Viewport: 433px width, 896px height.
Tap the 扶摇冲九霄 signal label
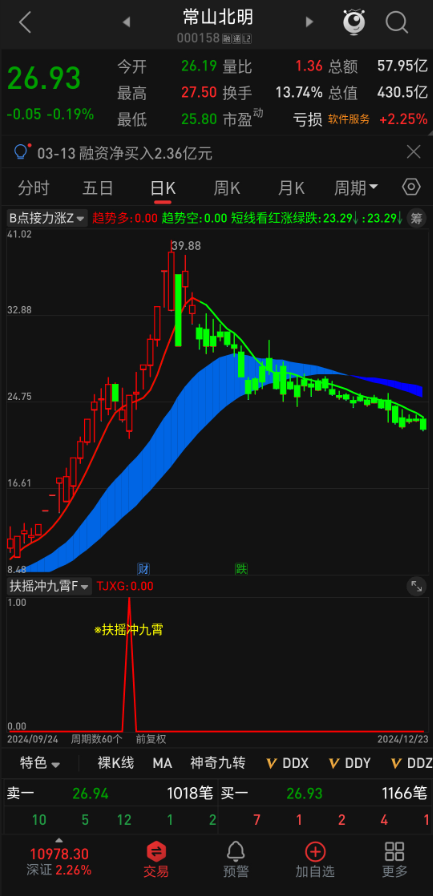click(130, 630)
